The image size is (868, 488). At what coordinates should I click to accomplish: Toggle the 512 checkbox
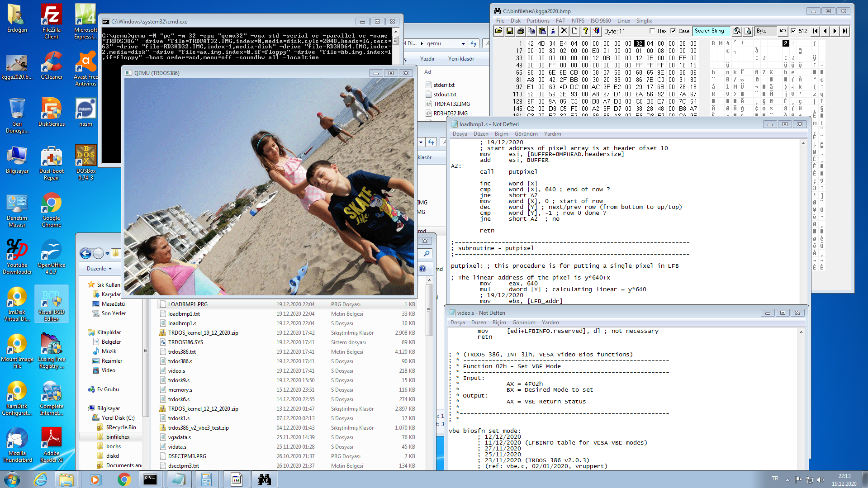coord(793,31)
